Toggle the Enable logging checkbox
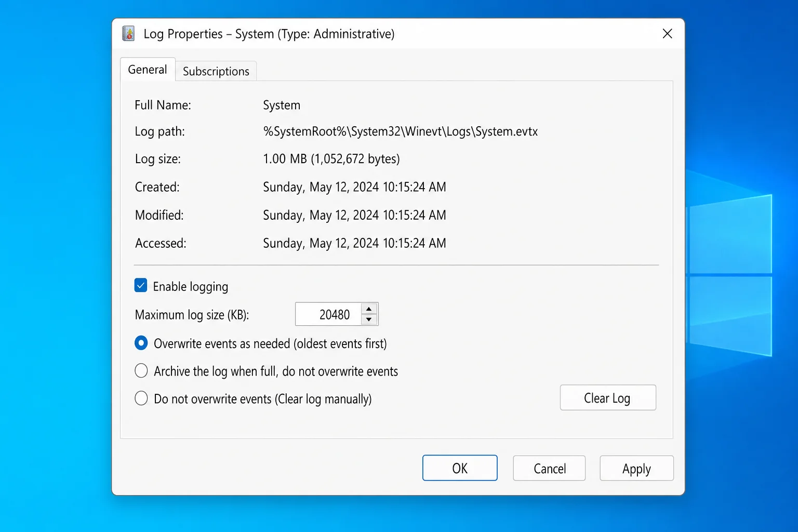The image size is (798, 532). (x=141, y=285)
